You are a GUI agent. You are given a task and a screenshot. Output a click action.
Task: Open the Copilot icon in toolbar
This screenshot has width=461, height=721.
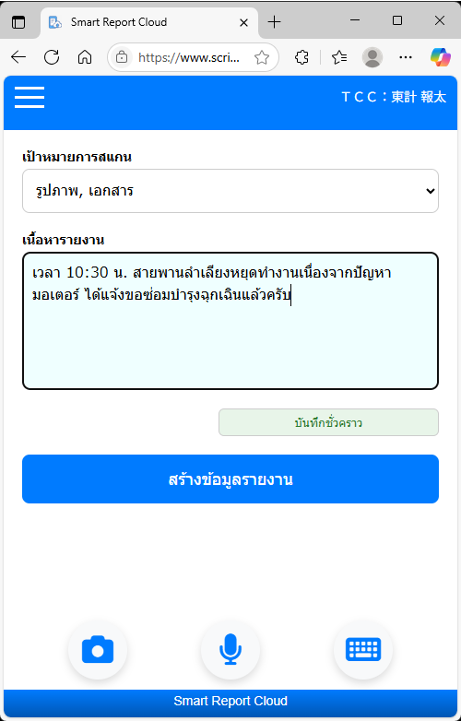click(440, 57)
